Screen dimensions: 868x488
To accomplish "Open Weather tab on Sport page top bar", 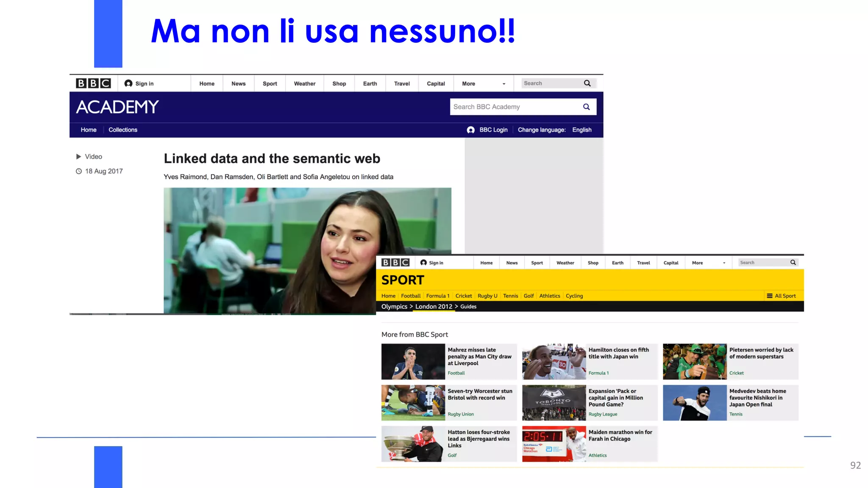I will point(565,263).
